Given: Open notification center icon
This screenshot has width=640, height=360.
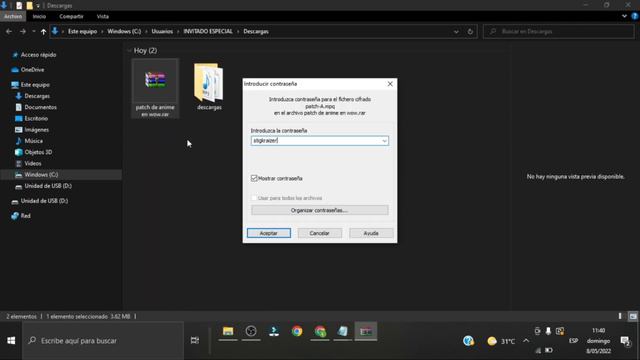Looking at the screenshot, I should [x=625, y=341].
